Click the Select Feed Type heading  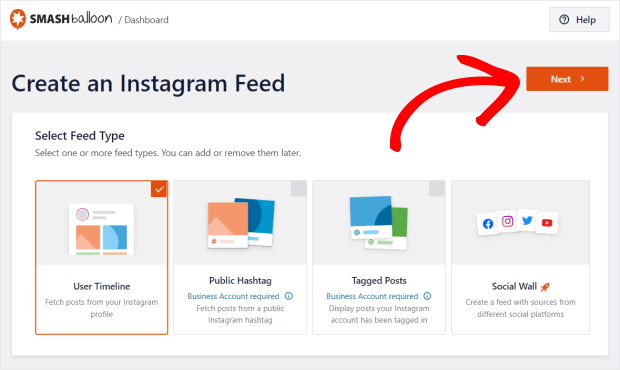pyautogui.click(x=80, y=136)
